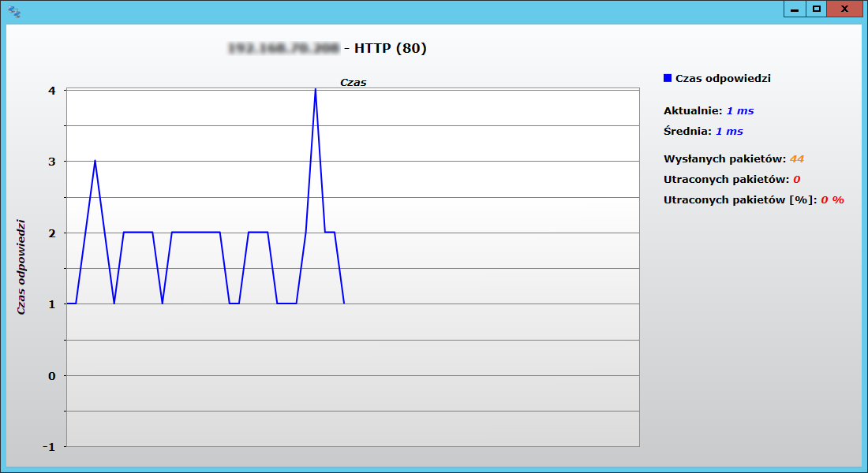The width and height of the screenshot is (868, 473).
Task: Click the highest peak at value 4
Action: point(316,90)
